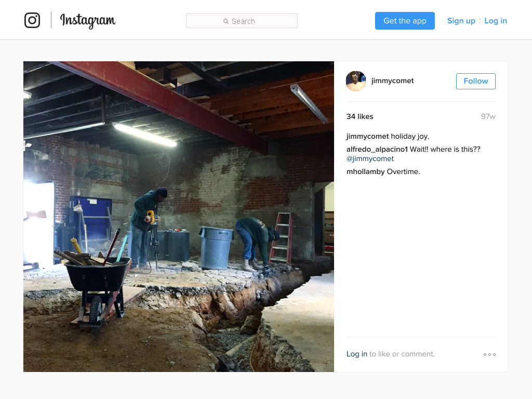
Task: View the 34 likes list
Action: point(360,116)
